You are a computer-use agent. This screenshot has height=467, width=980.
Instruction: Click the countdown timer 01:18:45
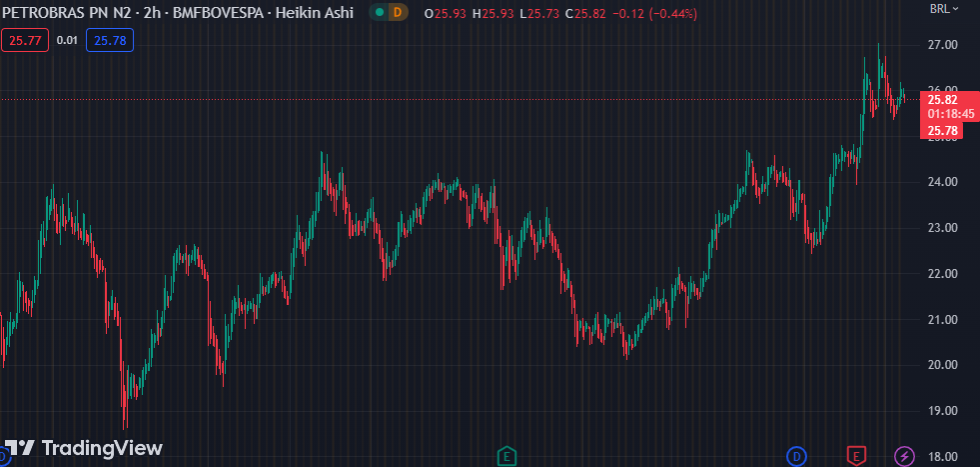click(x=951, y=114)
